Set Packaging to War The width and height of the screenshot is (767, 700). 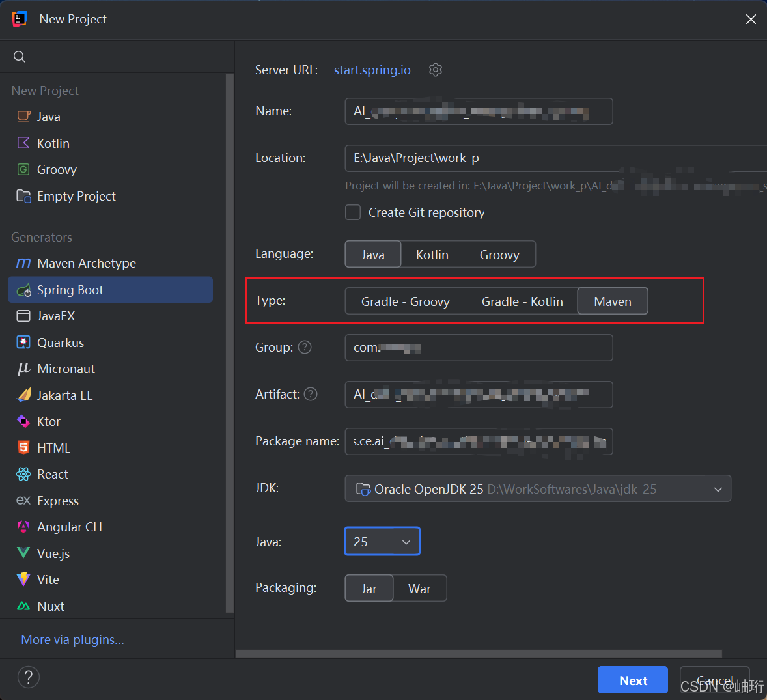pyautogui.click(x=419, y=589)
